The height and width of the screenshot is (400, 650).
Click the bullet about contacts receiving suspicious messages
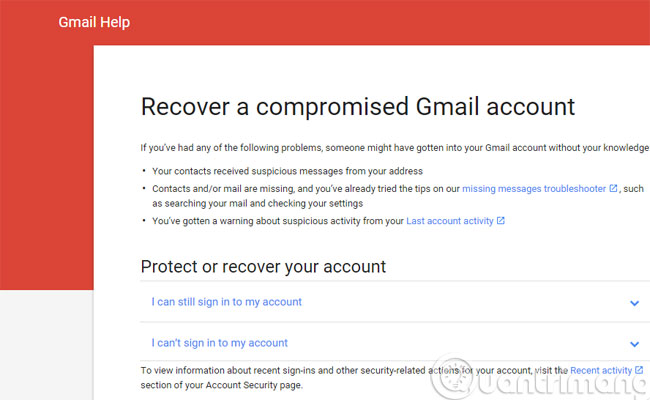[287, 171]
